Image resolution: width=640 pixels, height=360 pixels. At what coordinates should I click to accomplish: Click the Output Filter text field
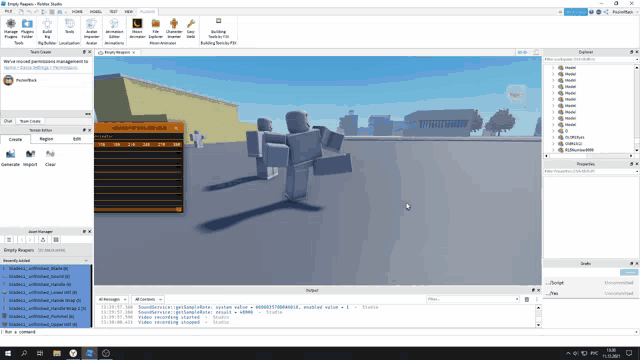[470, 299]
